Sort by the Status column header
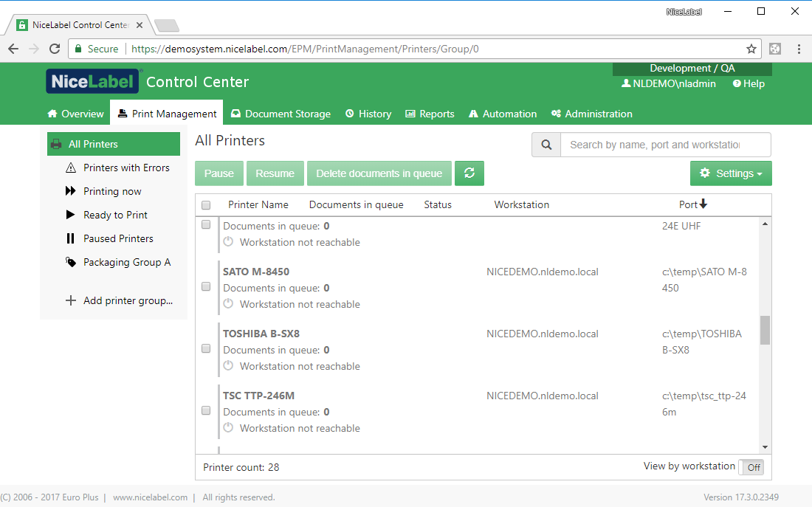This screenshot has height=507, width=812. pos(438,204)
